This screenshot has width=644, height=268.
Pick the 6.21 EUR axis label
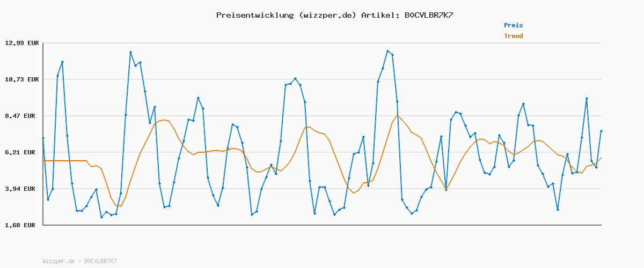22,152
